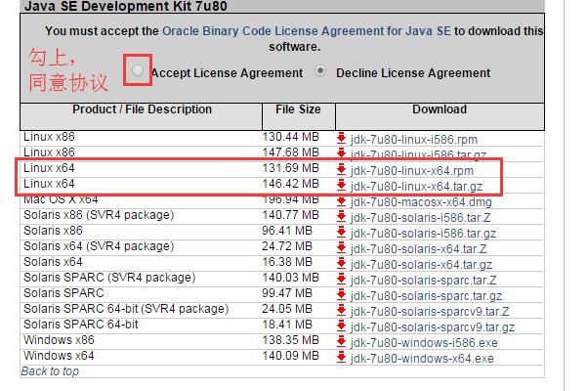Click download arrow icon for macosx-x64.dmg
Viewport: 588px width, 391px height.
point(341,200)
